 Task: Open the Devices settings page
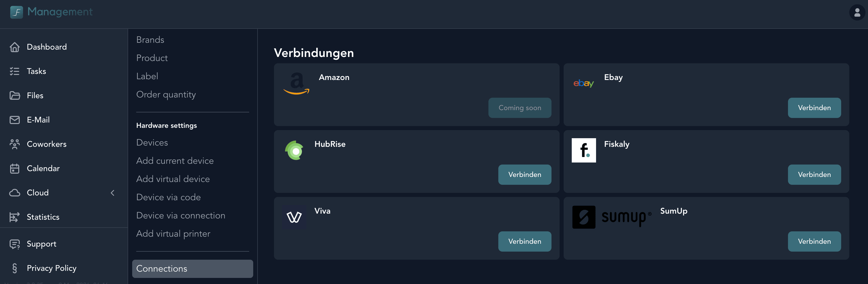tap(152, 142)
